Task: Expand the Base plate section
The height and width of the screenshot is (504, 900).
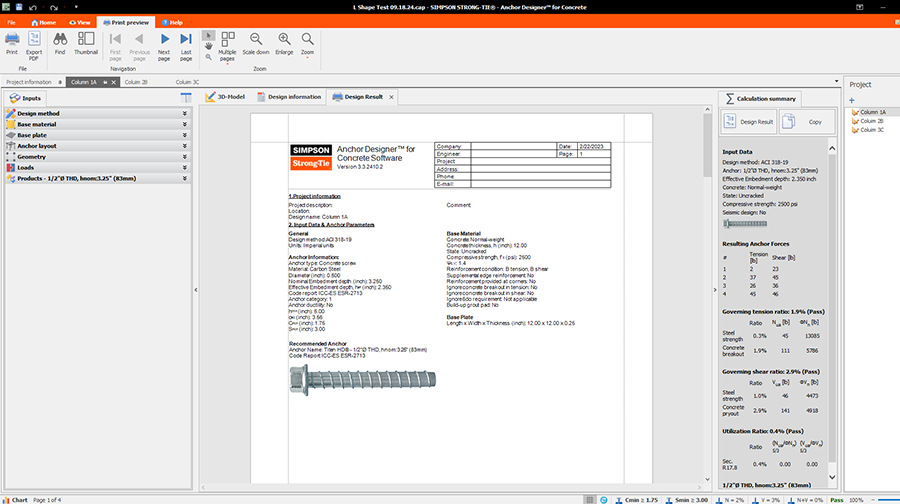Action: tap(98, 135)
